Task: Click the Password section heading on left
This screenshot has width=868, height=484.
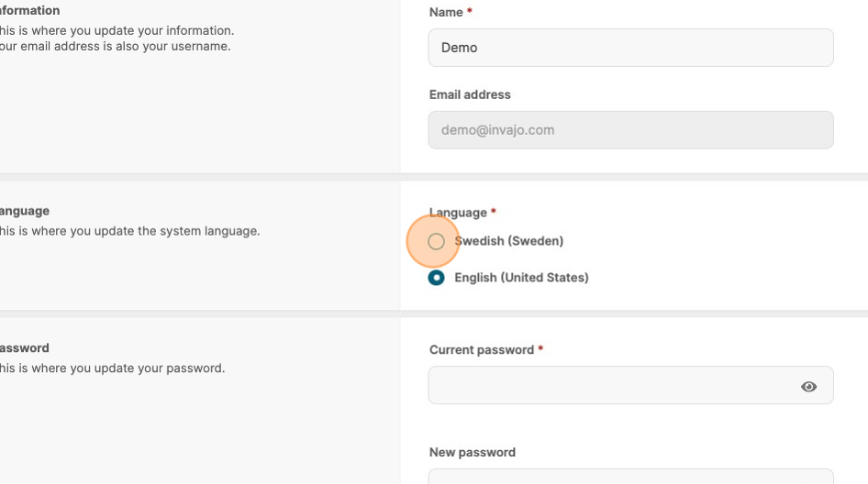Action: [x=25, y=348]
